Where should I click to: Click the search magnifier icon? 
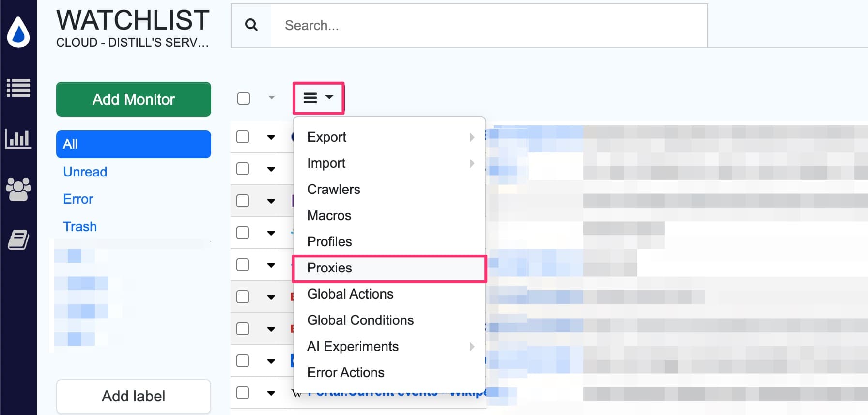pyautogui.click(x=250, y=25)
